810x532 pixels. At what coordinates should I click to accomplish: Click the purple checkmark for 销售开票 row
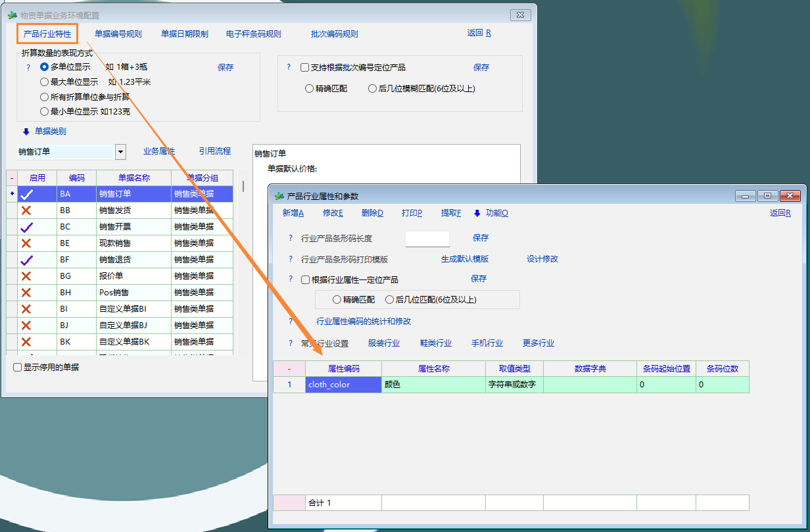[x=26, y=227]
